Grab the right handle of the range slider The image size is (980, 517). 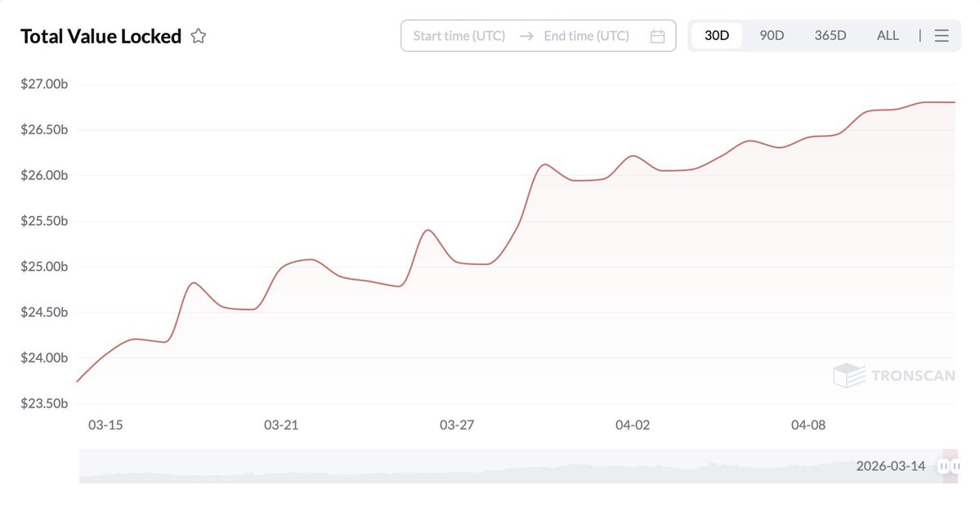point(956,466)
